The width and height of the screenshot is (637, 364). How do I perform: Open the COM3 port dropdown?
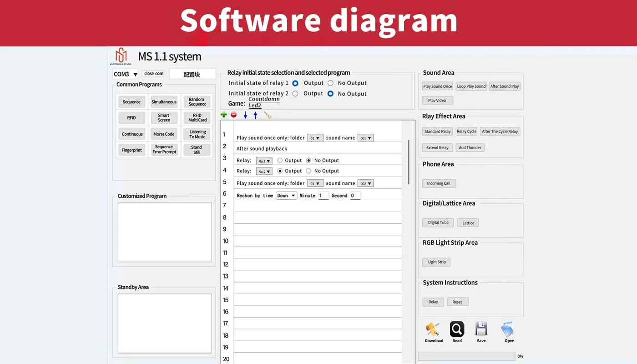[x=126, y=74]
